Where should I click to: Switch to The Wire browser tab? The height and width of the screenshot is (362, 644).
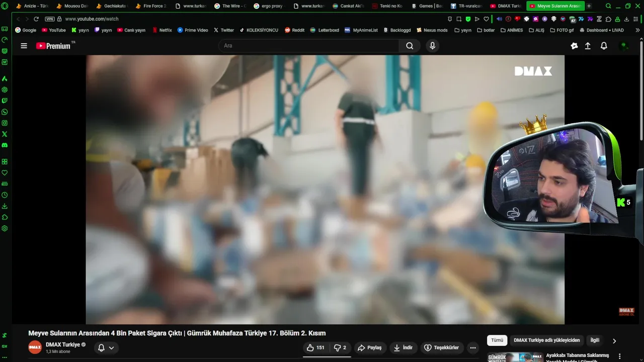pos(229,6)
